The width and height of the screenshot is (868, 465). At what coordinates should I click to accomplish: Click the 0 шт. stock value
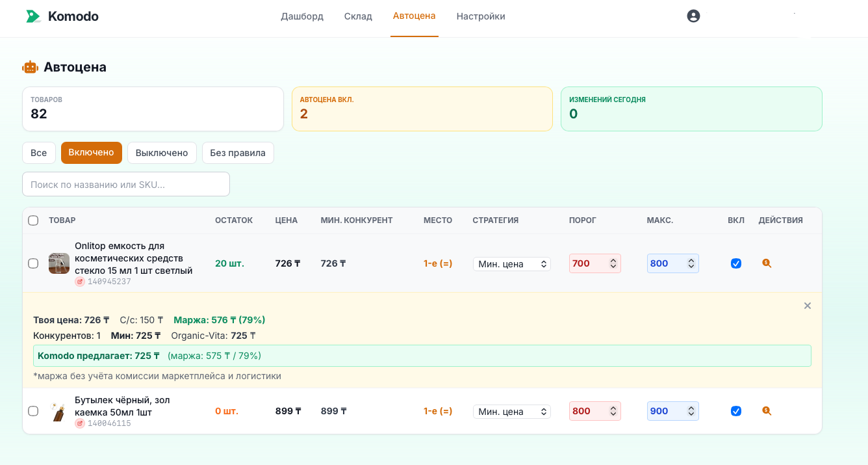tap(227, 411)
